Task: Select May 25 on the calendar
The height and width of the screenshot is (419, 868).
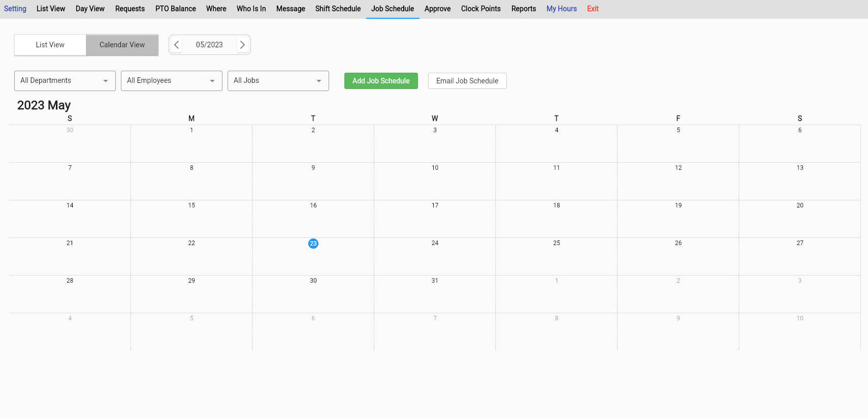Action: click(x=557, y=257)
